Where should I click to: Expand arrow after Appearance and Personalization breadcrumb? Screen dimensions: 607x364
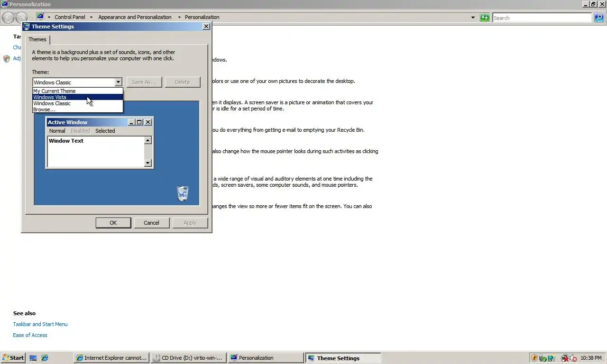pos(179,18)
